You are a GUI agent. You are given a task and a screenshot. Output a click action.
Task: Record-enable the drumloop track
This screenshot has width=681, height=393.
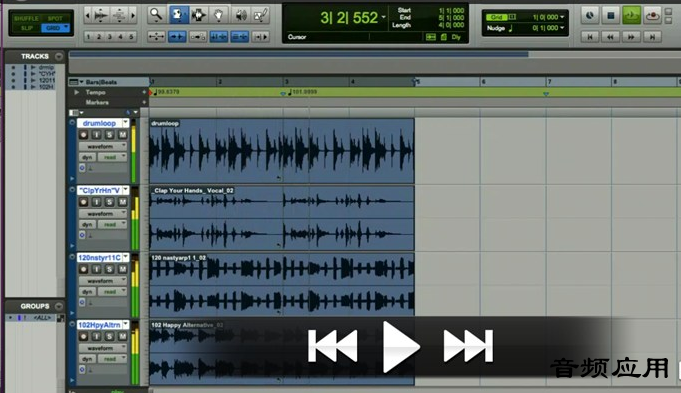(83, 135)
